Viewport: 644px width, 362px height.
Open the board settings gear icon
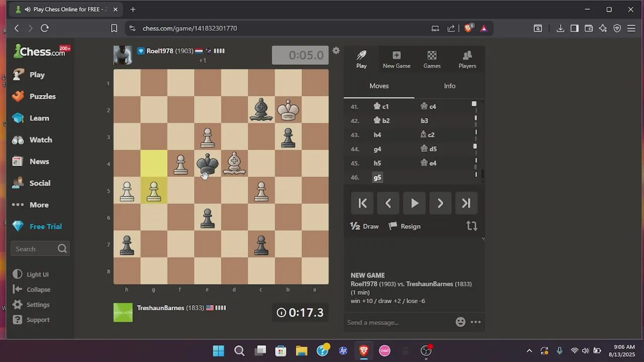click(336, 51)
